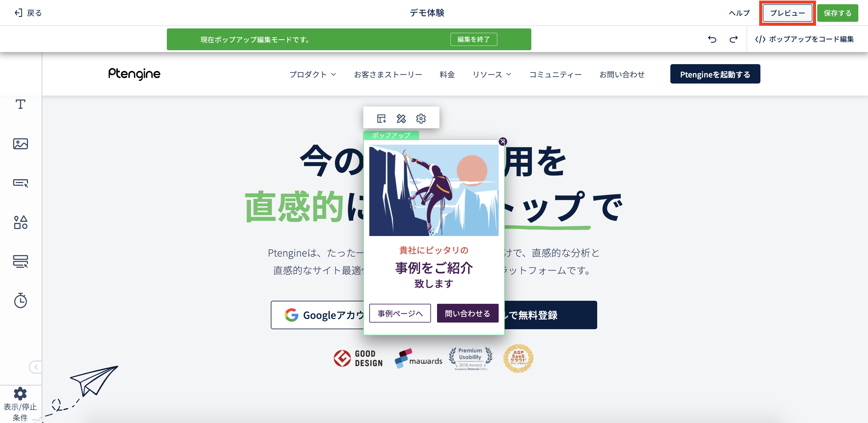The width and height of the screenshot is (868, 423).
Task: Click 編集を終了 to end editing
Action: pyautogui.click(x=473, y=39)
